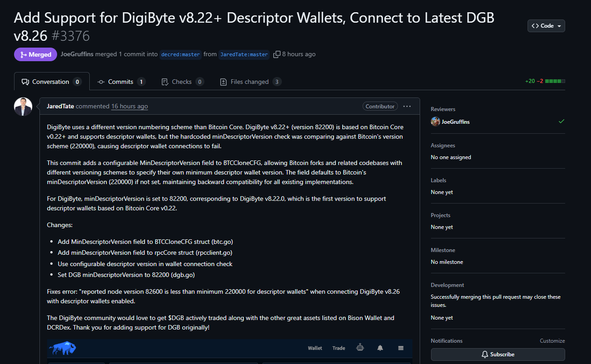Viewport: 591px width, 364px height.
Task: Click the approved checkmark next to JoeGruffins
Action: tap(561, 121)
